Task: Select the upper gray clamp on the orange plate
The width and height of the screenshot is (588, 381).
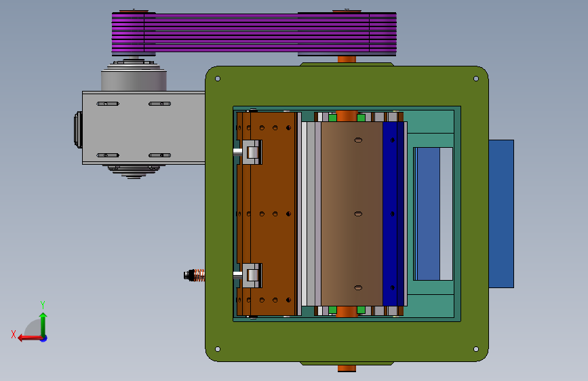Action: coord(252,152)
